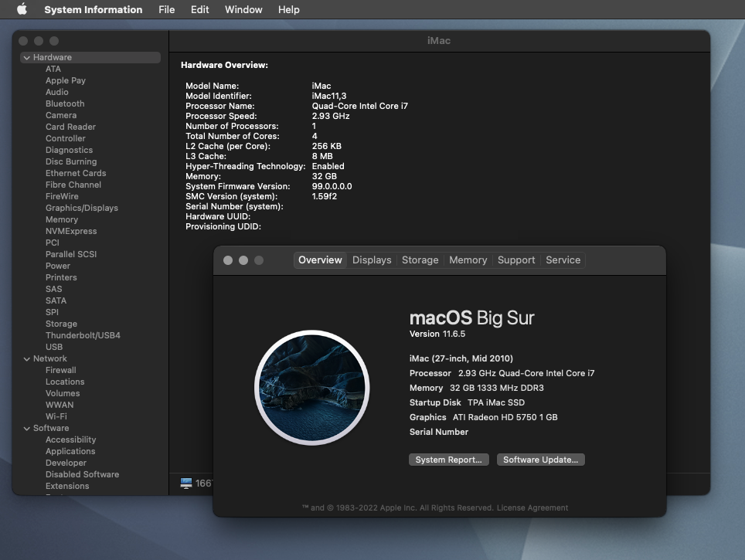Image resolution: width=745 pixels, height=560 pixels.
Task: Select PCI in the sidebar
Action: click(x=53, y=243)
